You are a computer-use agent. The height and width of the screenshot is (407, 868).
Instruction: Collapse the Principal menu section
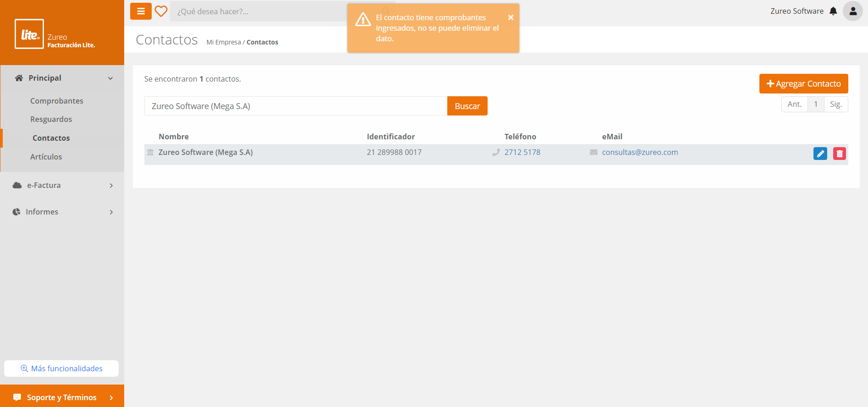coord(110,78)
